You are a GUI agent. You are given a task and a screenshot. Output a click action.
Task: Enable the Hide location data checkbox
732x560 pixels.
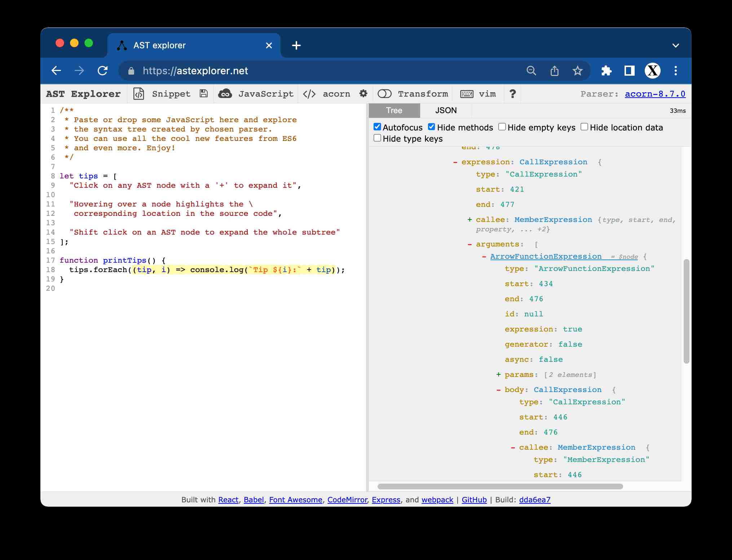point(584,127)
